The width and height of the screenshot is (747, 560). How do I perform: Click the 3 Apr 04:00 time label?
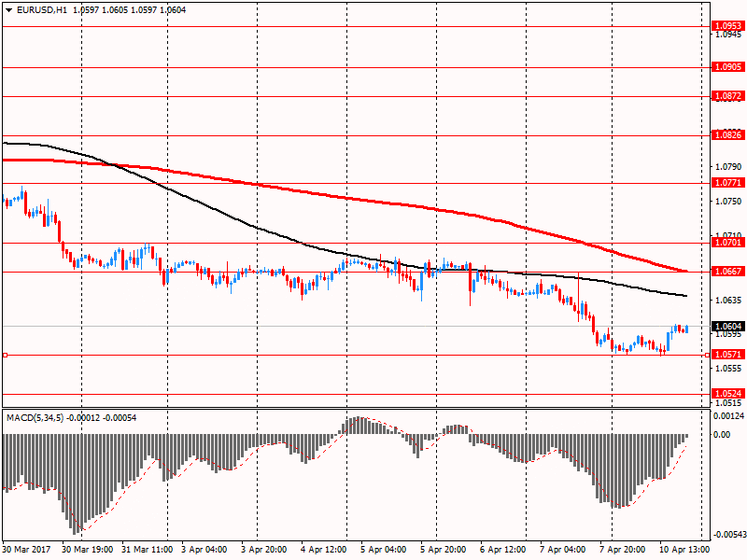204,550
